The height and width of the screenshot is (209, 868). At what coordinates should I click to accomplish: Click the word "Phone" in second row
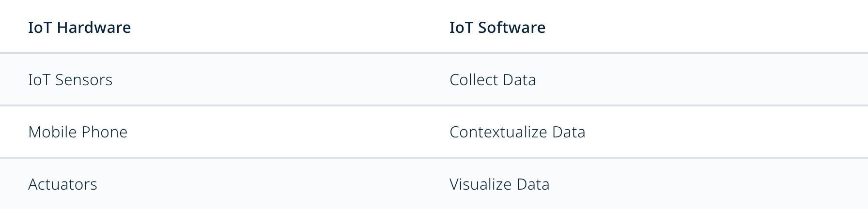[105, 132]
